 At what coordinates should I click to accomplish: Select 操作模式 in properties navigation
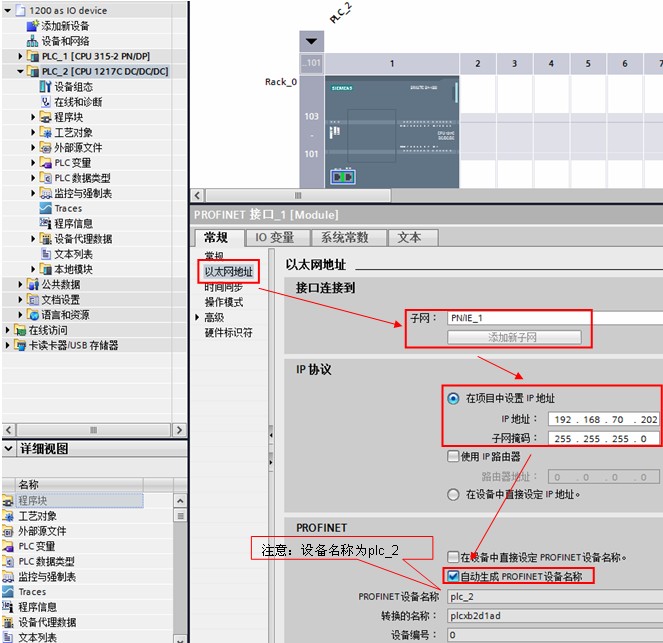(224, 302)
